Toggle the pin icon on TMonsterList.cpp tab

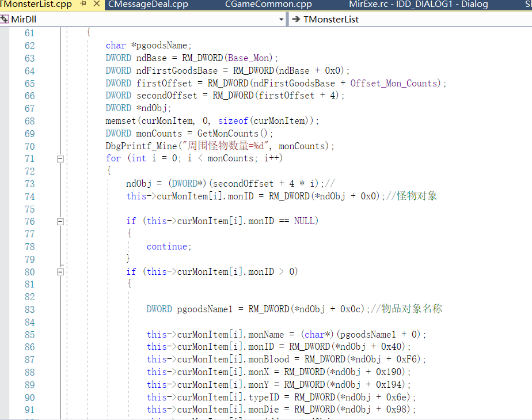pyautogui.click(x=83, y=5)
